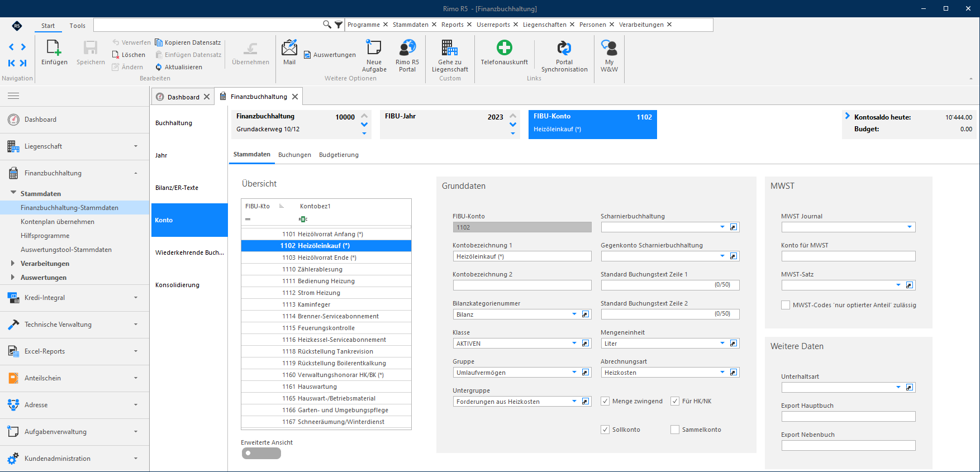980x472 pixels.
Task: Click Gehe zu Liegenschaft icon
Action: [x=450, y=48]
